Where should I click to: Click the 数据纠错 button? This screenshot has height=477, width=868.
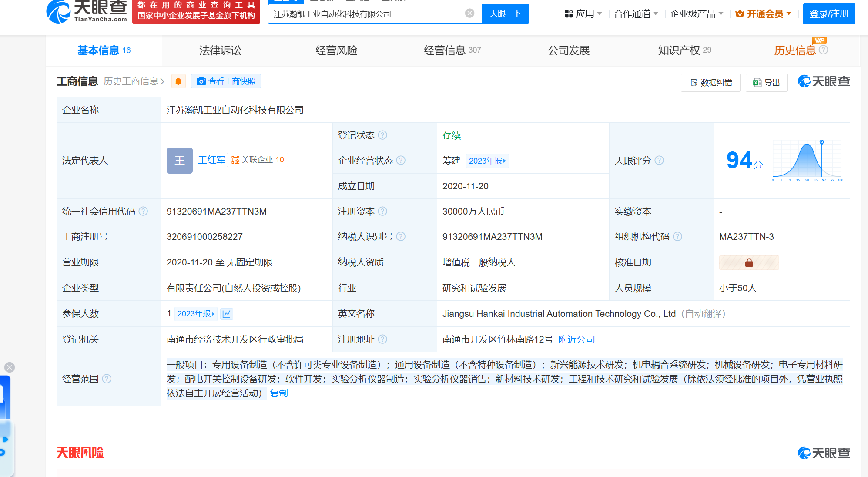[710, 83]
